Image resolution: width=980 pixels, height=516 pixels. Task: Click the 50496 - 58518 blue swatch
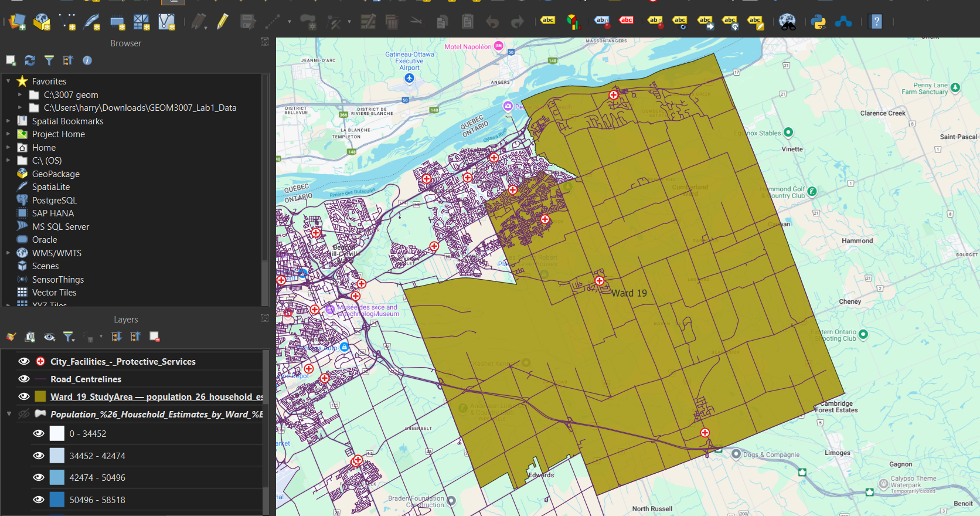[x=57, y=500]
